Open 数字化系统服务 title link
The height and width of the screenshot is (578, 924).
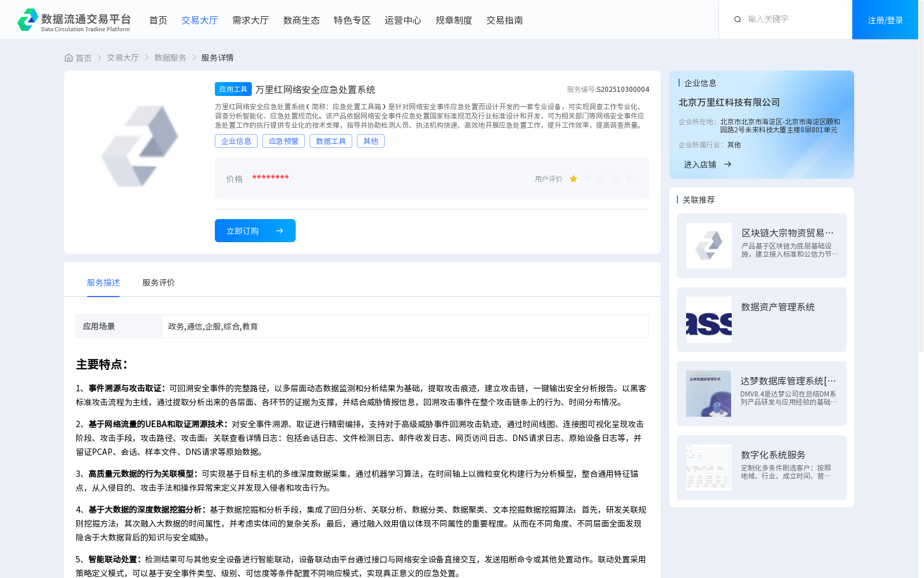(773, 455)
